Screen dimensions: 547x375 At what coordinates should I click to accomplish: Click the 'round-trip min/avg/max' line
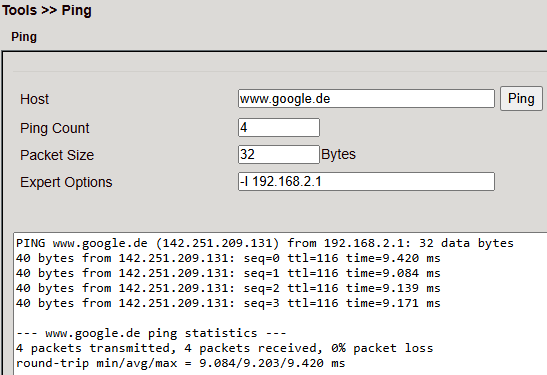180,363
